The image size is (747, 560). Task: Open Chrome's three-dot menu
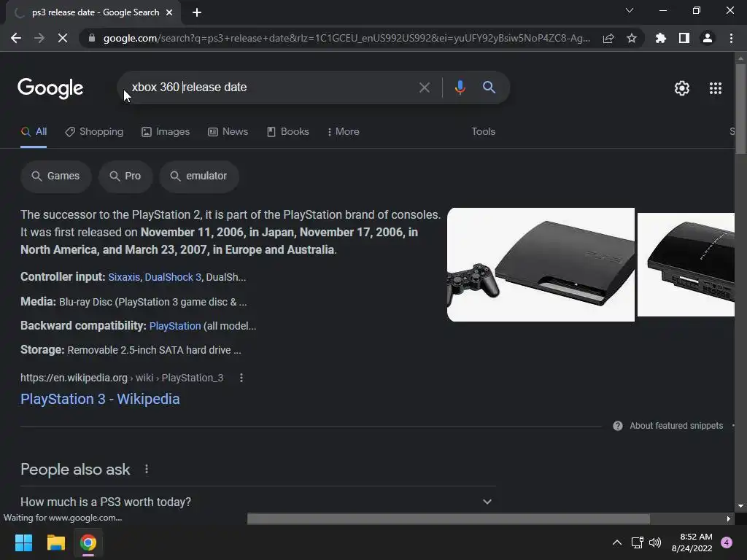tap(731, 38)
